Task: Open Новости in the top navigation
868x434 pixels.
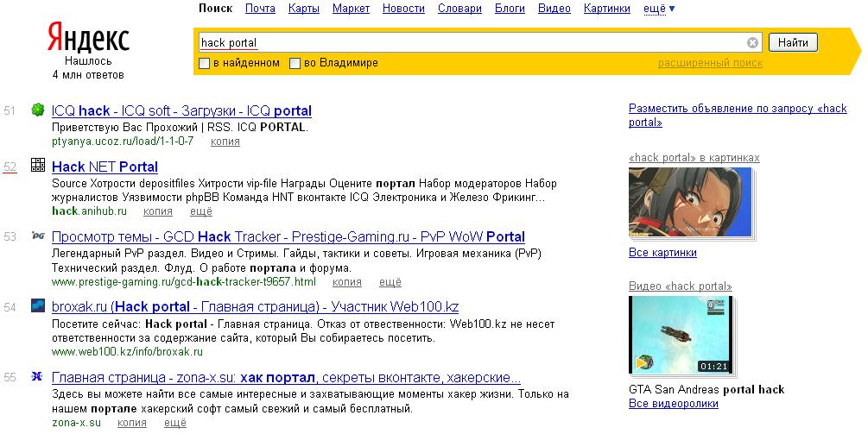Action: 403,9
